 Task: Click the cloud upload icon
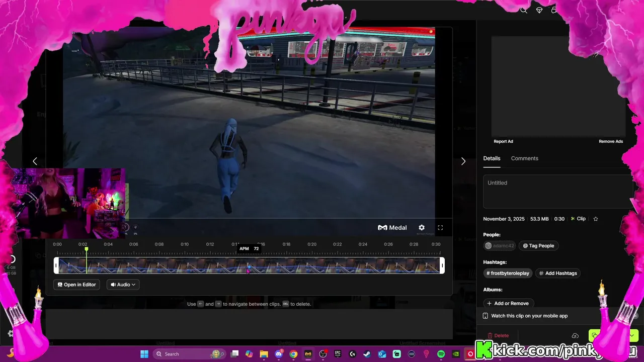575,336
